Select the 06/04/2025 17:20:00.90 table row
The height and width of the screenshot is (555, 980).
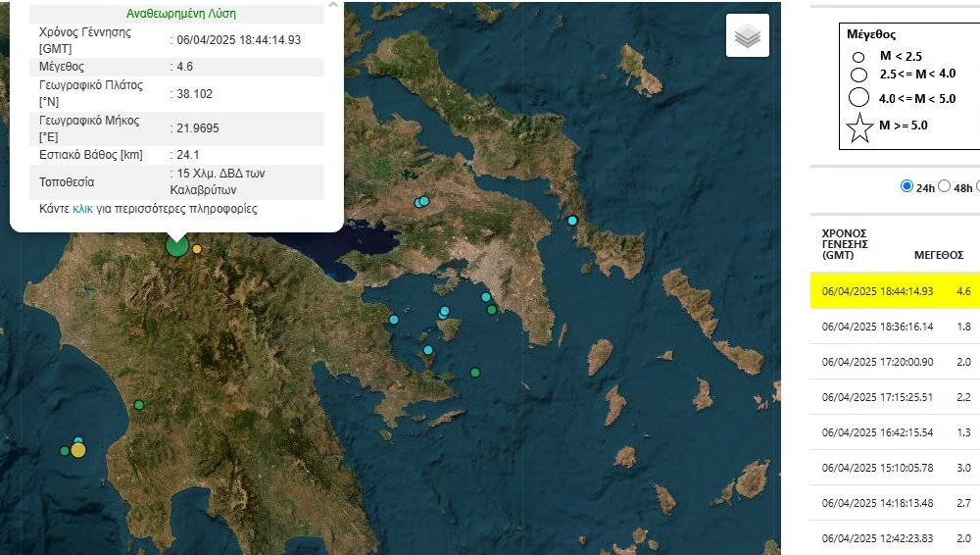click(x=895, y=362)
